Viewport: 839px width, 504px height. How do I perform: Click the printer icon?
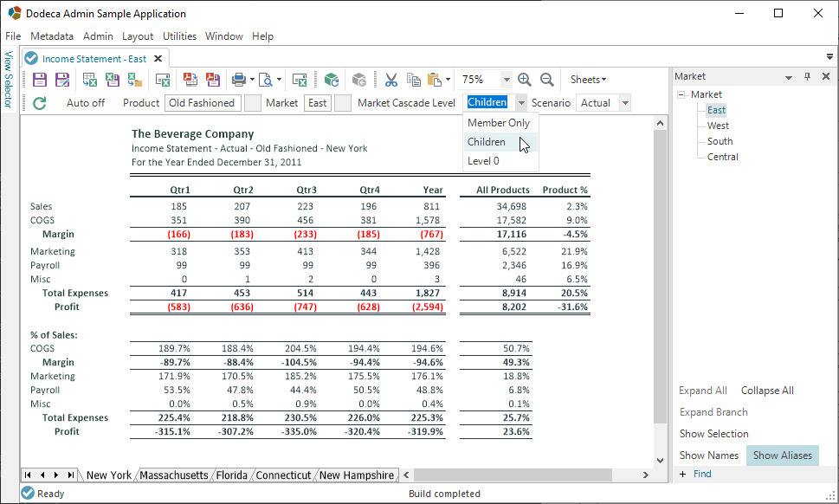pyautogui.click(x=239, y=80)
